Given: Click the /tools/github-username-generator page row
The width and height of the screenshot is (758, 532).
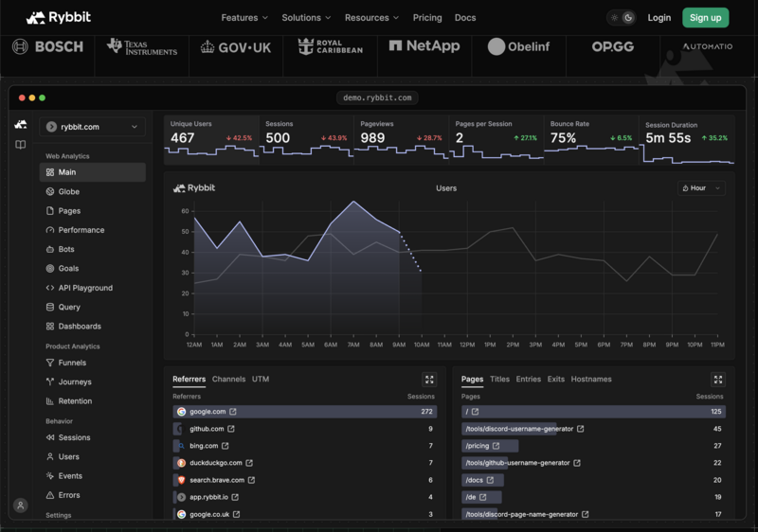Looking at the screenshot, I should tap(593, 463).
